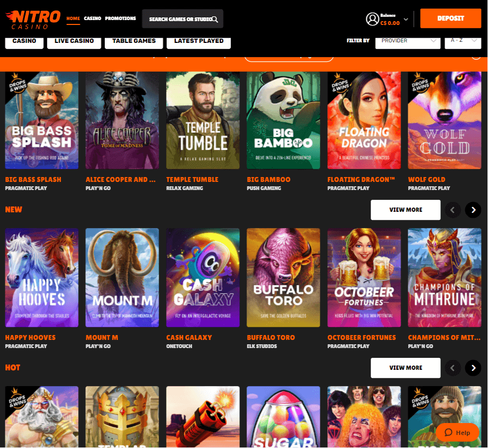Open the dynamite game thumbnail in Hot
The width and height of the screenshot is (488, 448).
click(203, 417)
